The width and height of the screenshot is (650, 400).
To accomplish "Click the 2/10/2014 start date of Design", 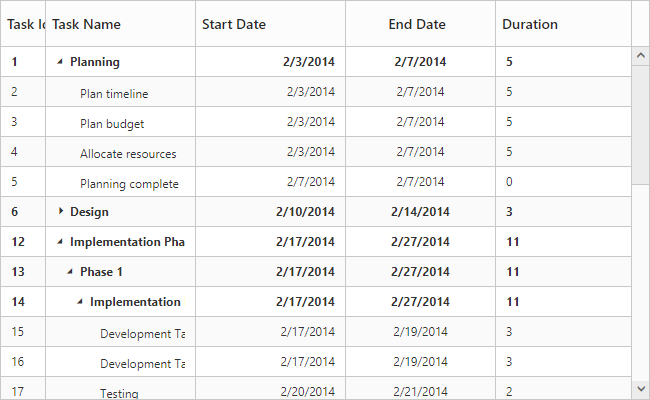I will point(305,212).
